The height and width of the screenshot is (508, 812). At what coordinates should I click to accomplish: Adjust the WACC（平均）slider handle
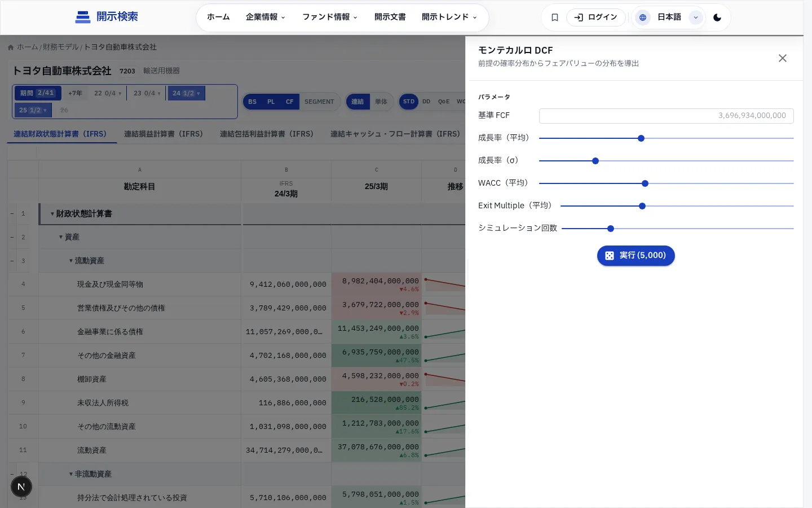[645, 183]
